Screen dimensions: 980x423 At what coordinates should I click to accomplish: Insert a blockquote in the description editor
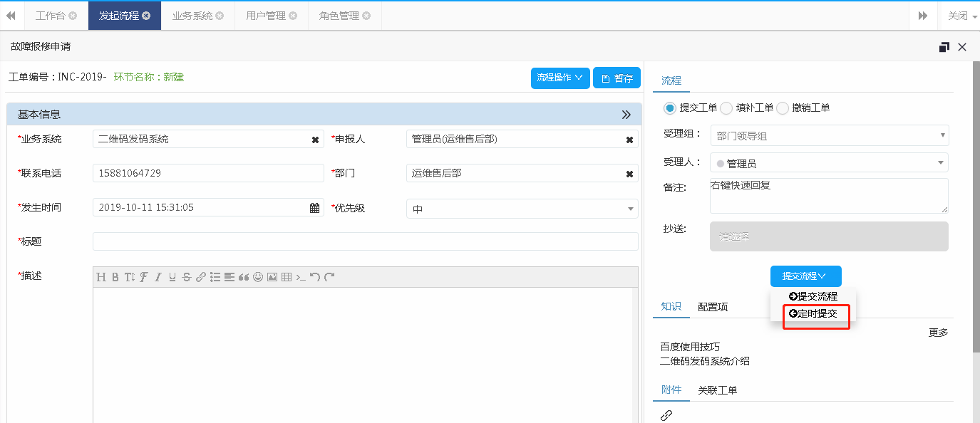pos(243,277)
